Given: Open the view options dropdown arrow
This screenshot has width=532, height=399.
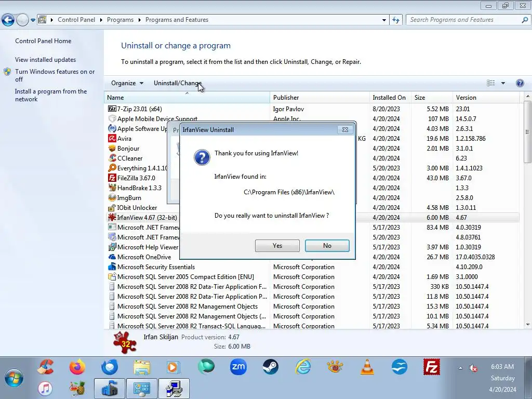Looking at the screenshot, I should click(x=503, y=83).
